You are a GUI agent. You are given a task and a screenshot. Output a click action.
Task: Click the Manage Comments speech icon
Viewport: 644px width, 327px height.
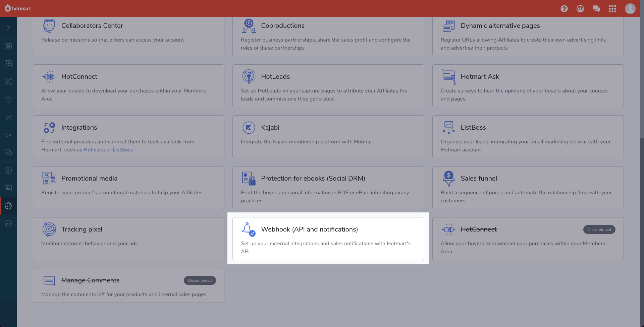click(49, 280)
